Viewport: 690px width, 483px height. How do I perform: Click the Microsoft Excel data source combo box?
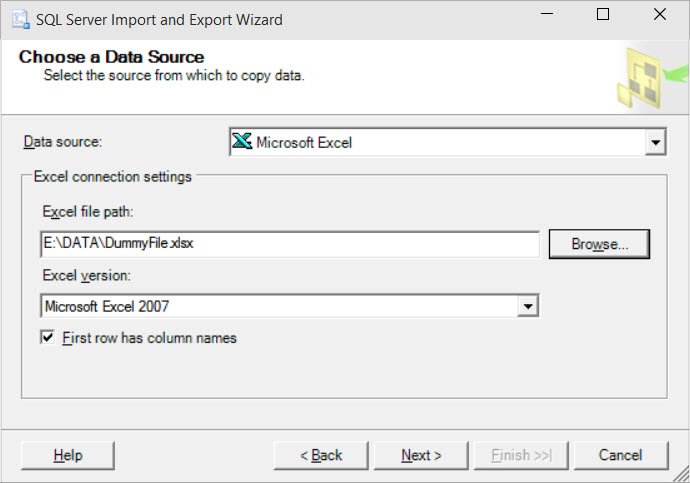(448, 142)
